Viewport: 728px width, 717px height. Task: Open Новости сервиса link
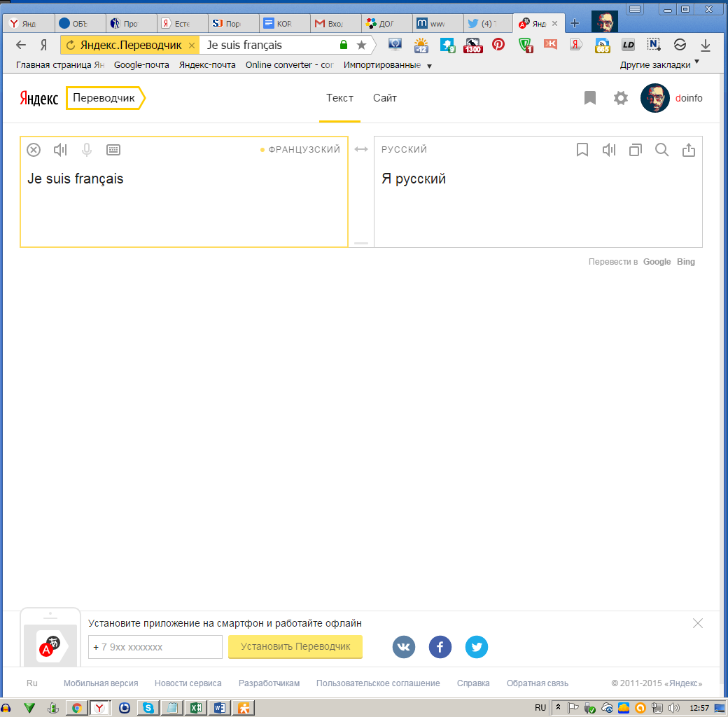(x=188, y=683)
